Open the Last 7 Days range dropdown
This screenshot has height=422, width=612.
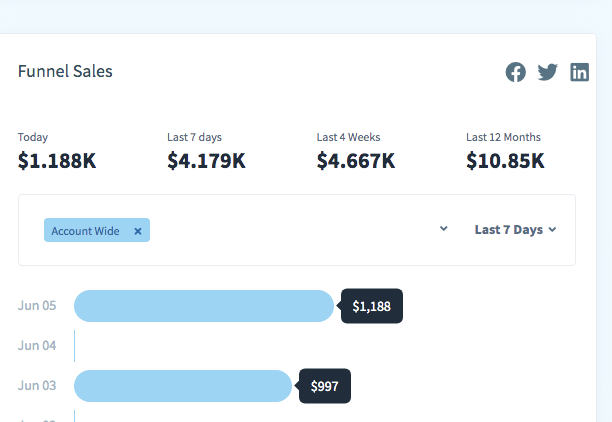click(515, 230)
